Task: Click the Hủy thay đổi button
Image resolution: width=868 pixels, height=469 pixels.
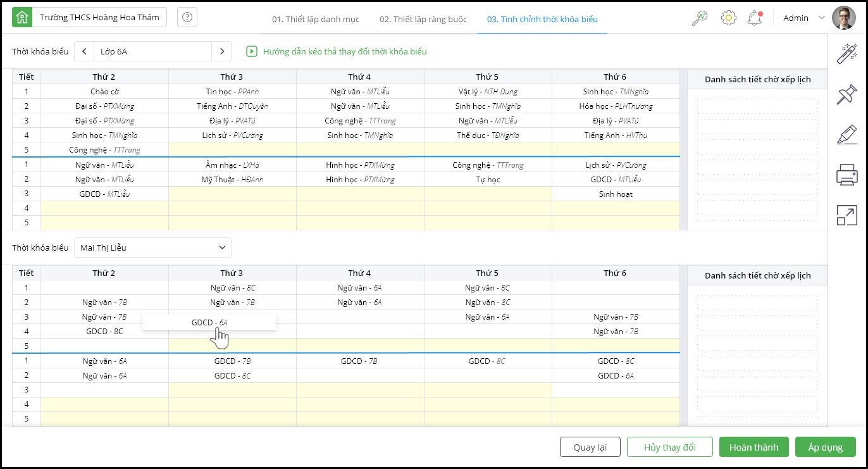Action: 669,447
